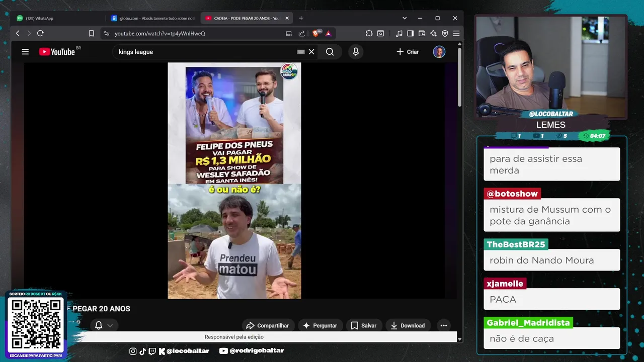The image size is (644, 362).
Task: Reload the page with the refresh icon
Action: (x=40, y=33)
